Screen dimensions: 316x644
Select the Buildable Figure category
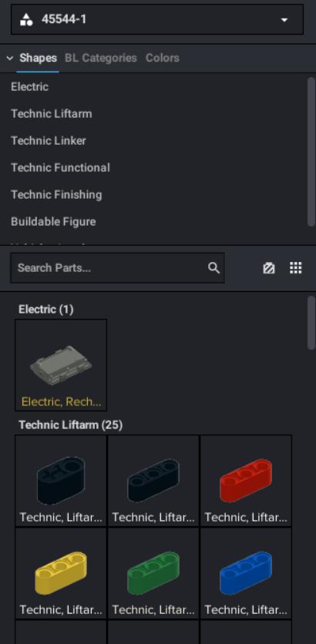(53, 222)
